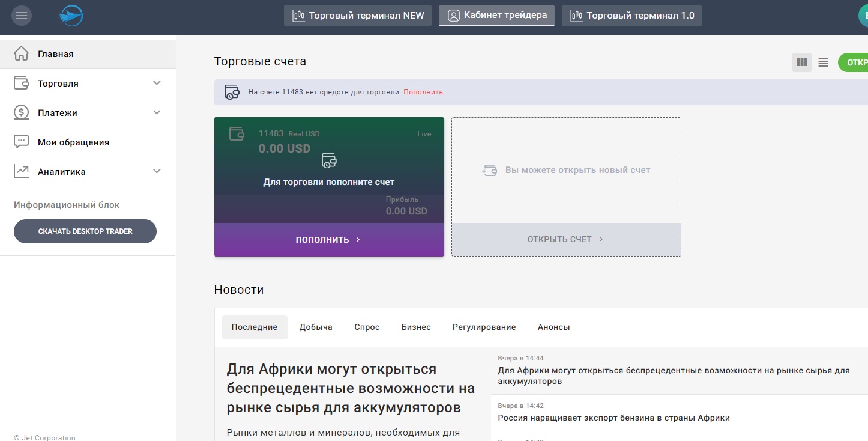Viewport: 868px width, 441px height.
Task: Click Для торговли пополните счет text
Action: point(329,182)
